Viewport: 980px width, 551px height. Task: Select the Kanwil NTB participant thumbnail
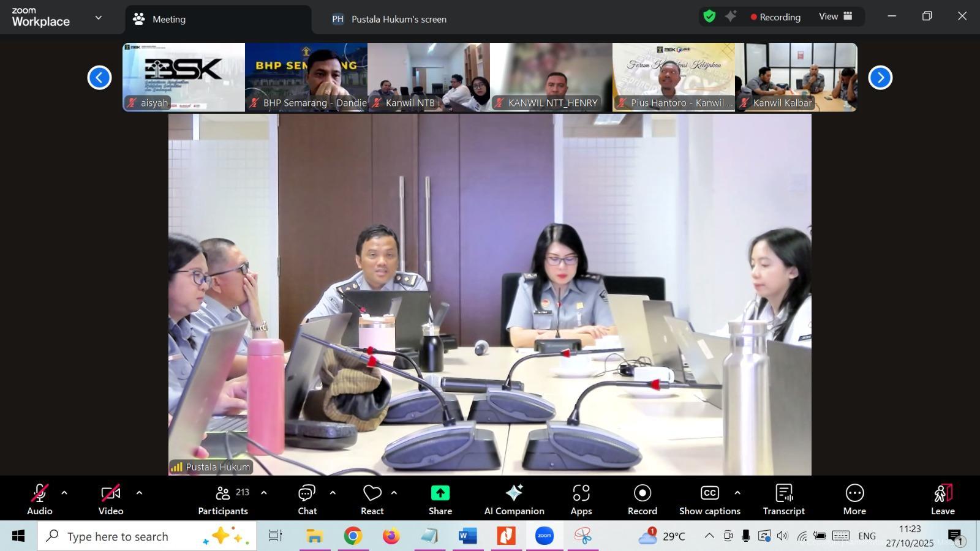429,77
